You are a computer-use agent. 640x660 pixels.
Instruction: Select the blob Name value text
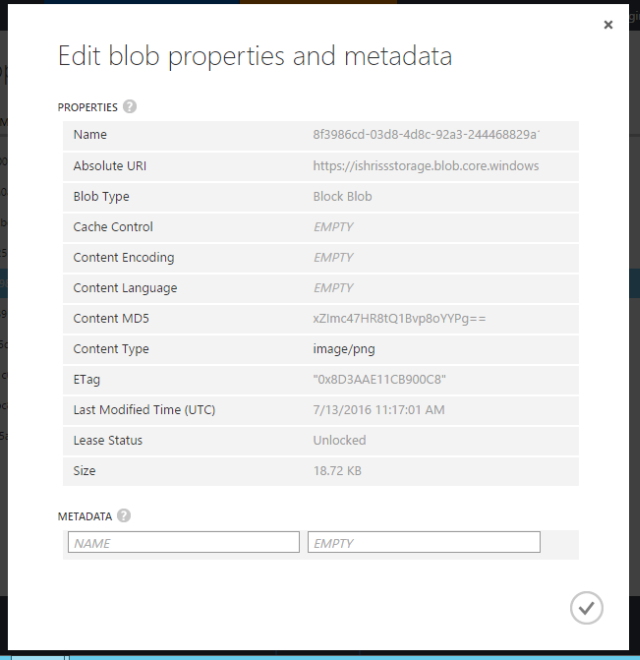(x=426, y=135)
